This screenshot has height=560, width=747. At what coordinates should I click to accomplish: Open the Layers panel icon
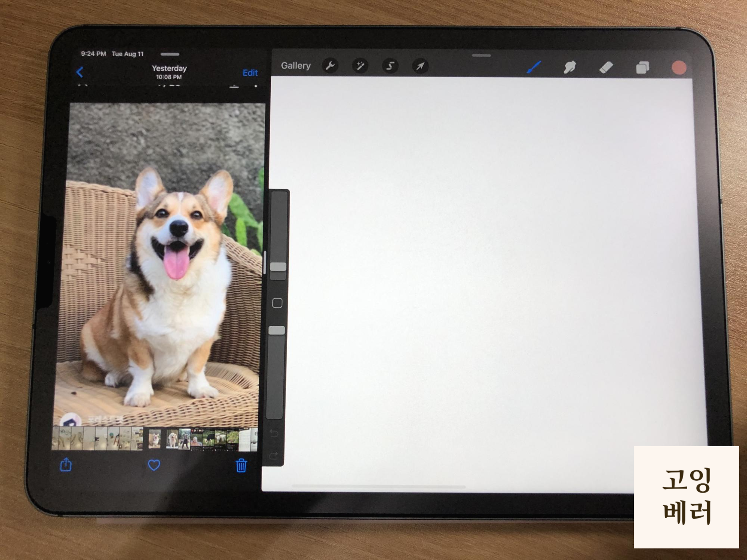click(642, 68)
